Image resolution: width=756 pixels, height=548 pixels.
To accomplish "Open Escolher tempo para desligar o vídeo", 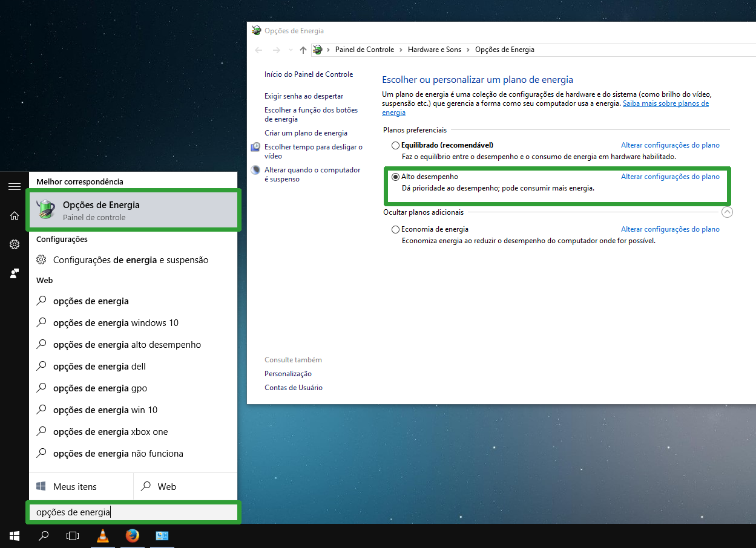I will (314, 151).
